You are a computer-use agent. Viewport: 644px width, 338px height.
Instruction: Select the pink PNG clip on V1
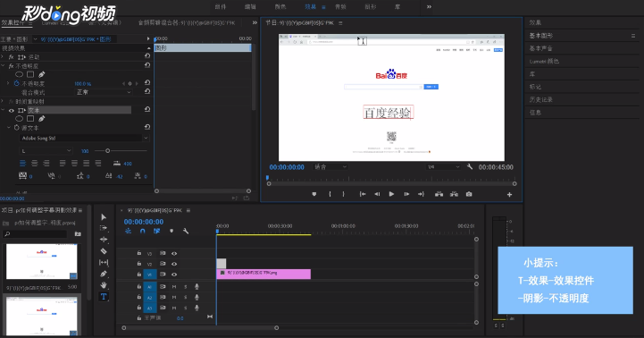tap(263, 274)
